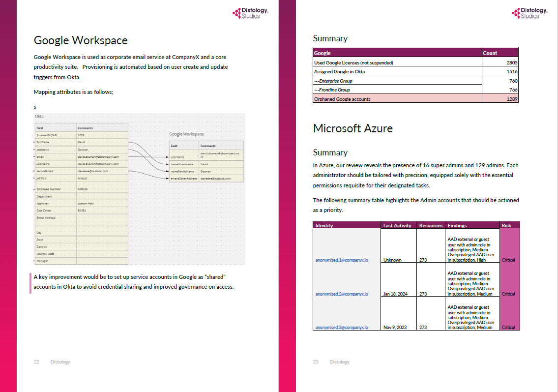
Task: Open the anonymised.1@companyx.io link
Action: [x=342, y=260]
